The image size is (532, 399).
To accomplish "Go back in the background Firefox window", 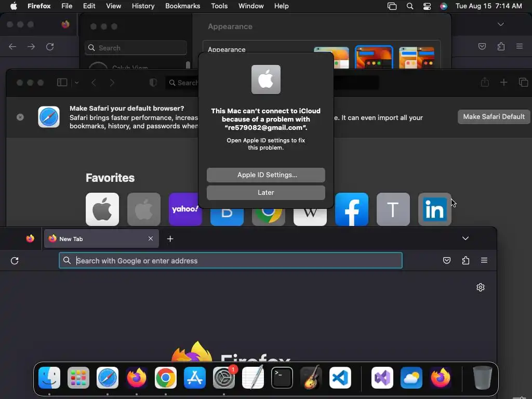I will pos(12,46).
